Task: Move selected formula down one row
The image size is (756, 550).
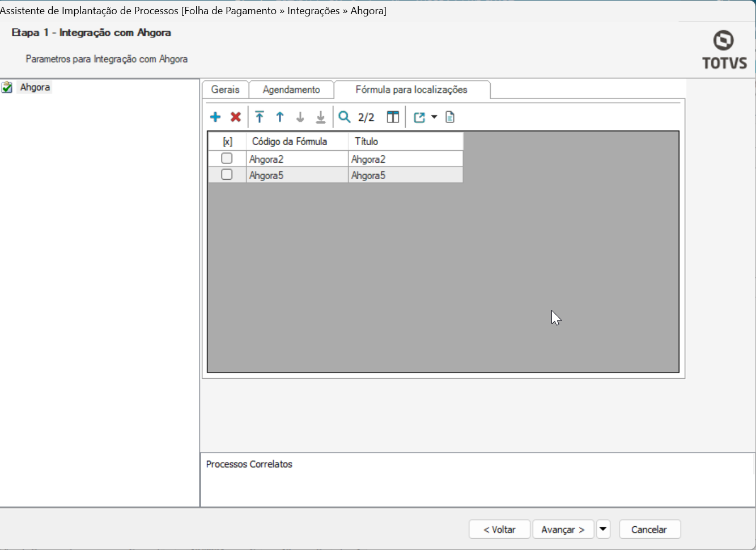Action: tap(300, 117)
